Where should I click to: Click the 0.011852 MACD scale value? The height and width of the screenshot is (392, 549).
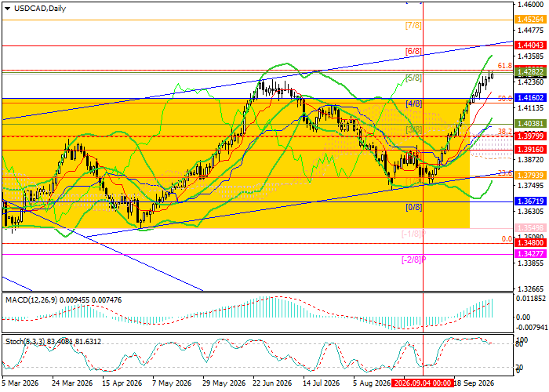tap(531, 299)
